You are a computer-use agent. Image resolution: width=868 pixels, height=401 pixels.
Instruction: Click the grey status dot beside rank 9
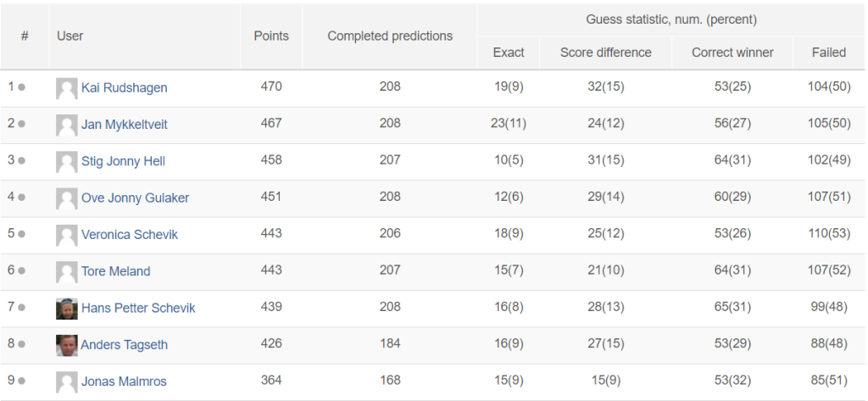pyautogui.click(x=21, y=381)
